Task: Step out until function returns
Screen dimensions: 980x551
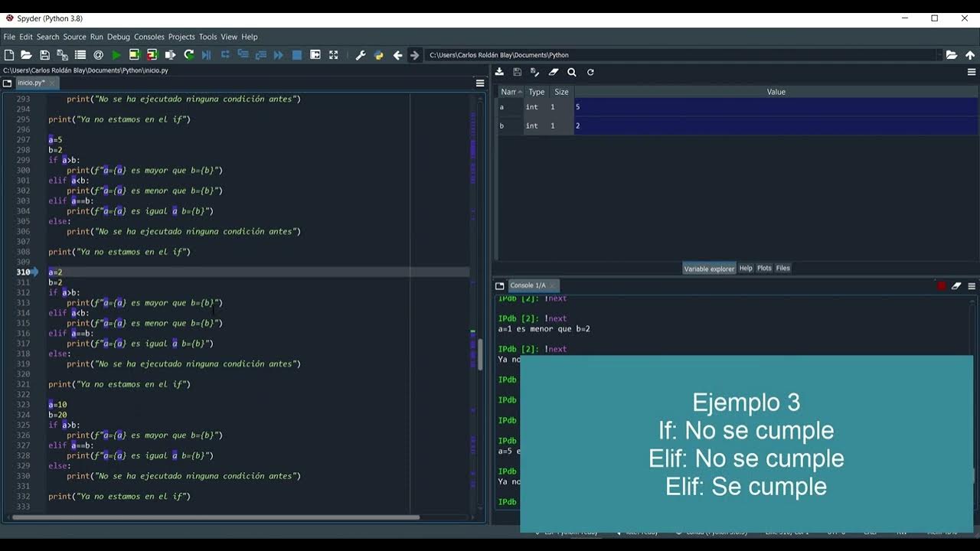Action: tap(260, 55)
